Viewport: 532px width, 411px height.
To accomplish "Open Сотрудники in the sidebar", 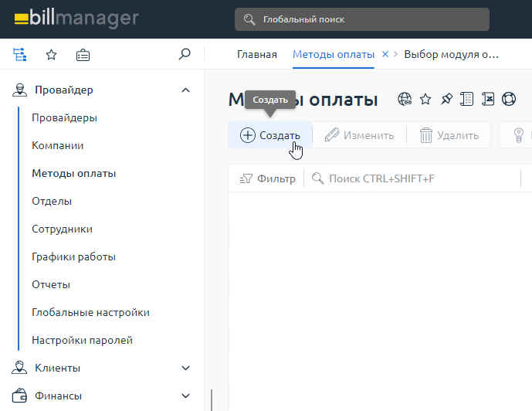I will coord(62,229).
